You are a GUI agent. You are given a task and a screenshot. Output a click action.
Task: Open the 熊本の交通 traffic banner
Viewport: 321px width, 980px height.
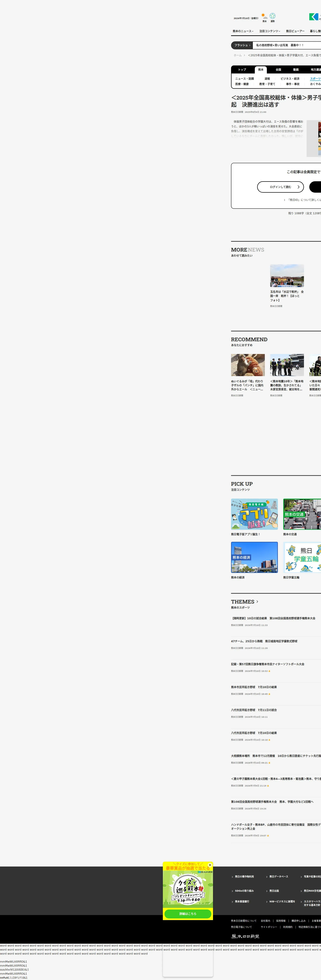[x=302, y=514]
